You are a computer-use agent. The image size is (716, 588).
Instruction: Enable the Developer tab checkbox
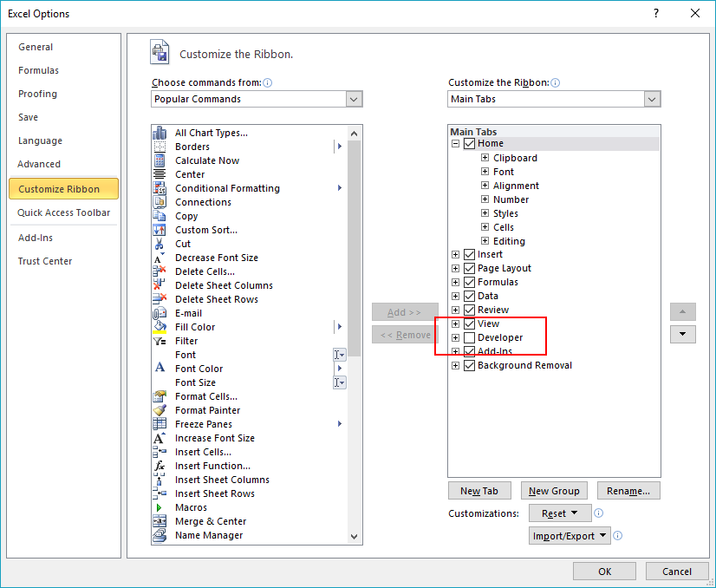(x=470, y=337)
